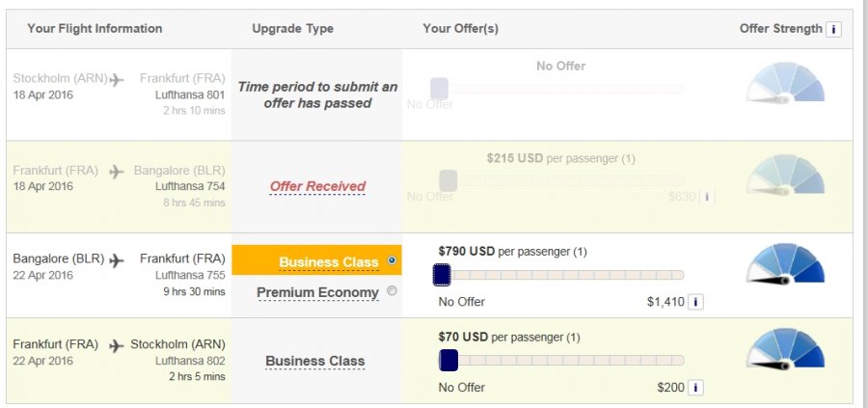The height and width of the screenshot is (408, 868).
Task: Click info icon next to faded $630
Action: point(707,197)
